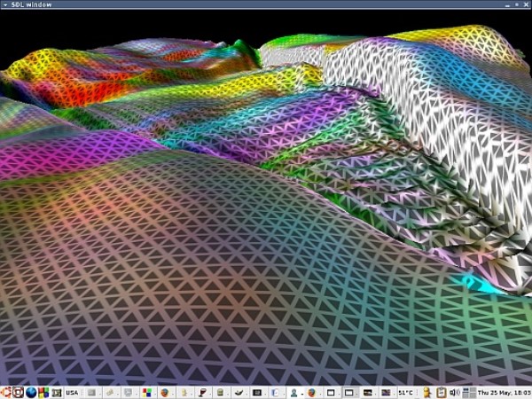Open the calendar from Thu 25 May clock
Screen dimensions: 532x399
click(503, 392)
